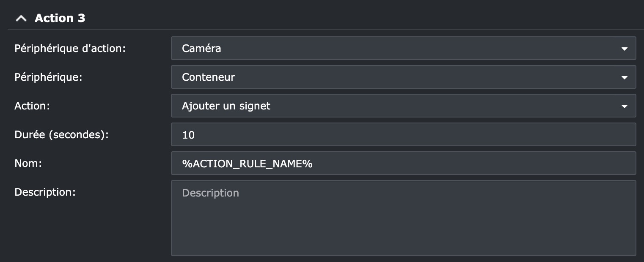644x262 pixels.
Task: Click the Action field label
Action: tap(32, 106)
